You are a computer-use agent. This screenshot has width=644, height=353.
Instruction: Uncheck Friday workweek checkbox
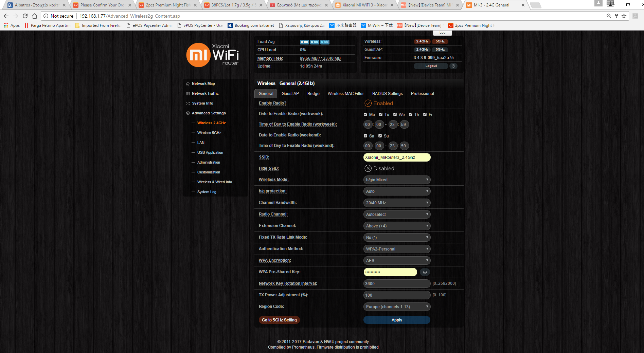point(425,114)
